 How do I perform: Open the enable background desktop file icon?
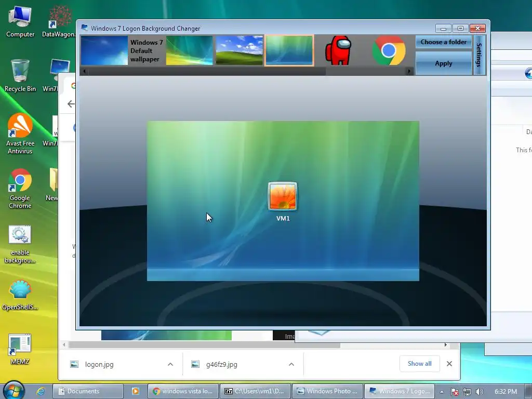pos(20,244)
